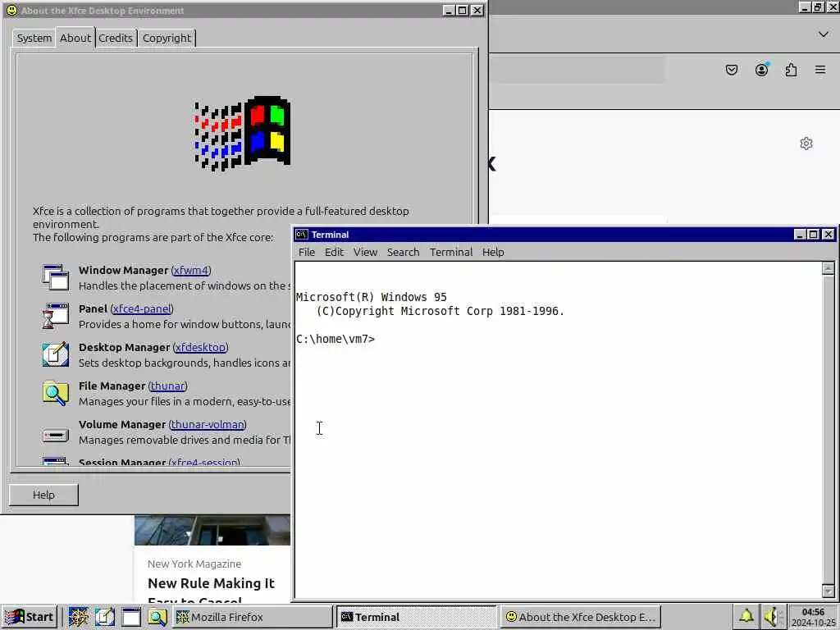Open Firefox extensions puzzle icon
The height and width of the screenshot is (630, 840).
(792, 70)
